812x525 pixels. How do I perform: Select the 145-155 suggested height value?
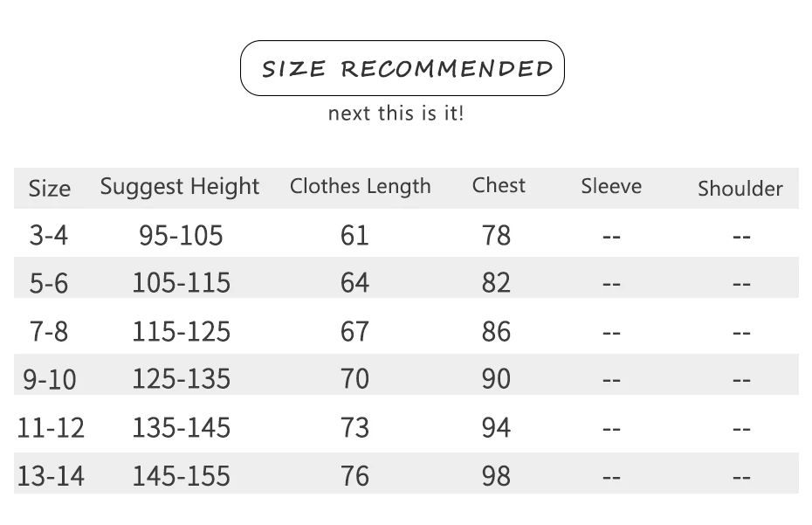(181, 476)
